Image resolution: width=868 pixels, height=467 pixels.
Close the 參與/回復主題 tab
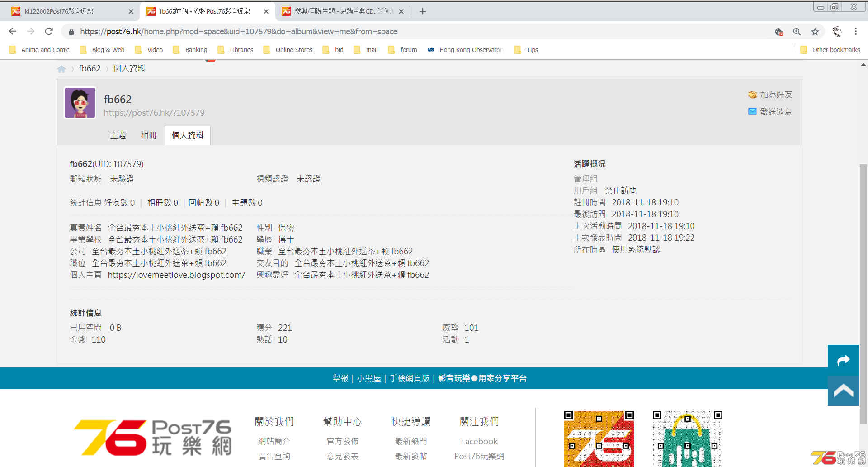(x=401, y=11)
